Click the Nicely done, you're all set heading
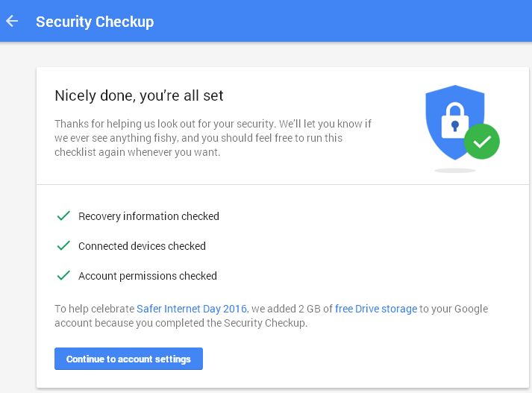 click(x=139, y=95)
